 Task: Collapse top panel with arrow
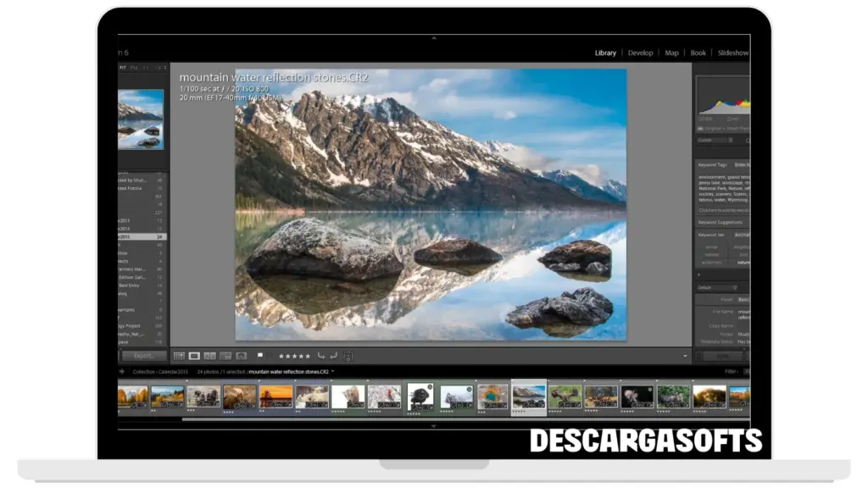coord(434,38)
